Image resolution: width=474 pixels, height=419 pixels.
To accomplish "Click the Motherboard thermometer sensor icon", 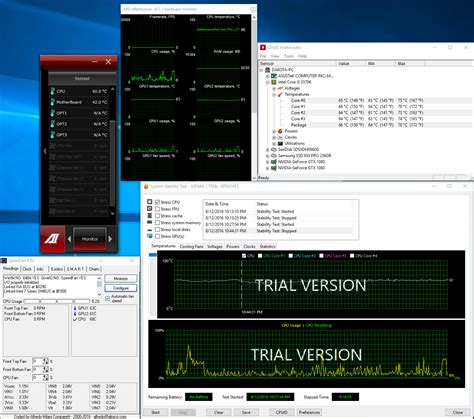I will [53, 102].
